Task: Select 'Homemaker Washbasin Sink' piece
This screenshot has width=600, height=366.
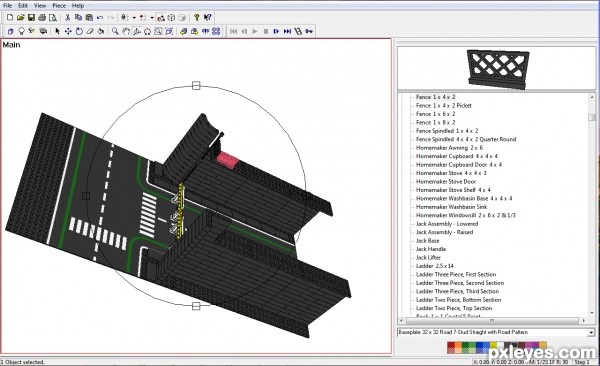Action: click(452, 207)
